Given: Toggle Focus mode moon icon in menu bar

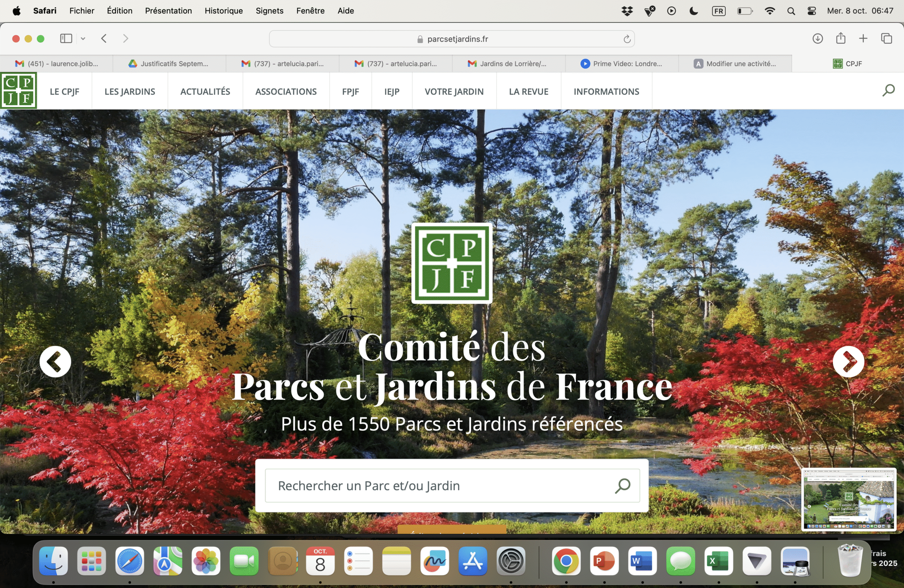Looking at the screenshot, I should coord(693,11).
